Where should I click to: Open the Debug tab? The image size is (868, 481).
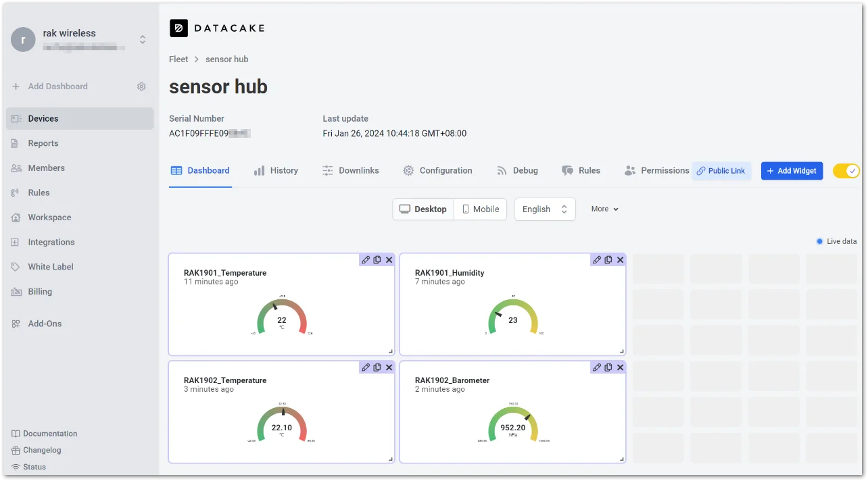(x=517, y=171)
